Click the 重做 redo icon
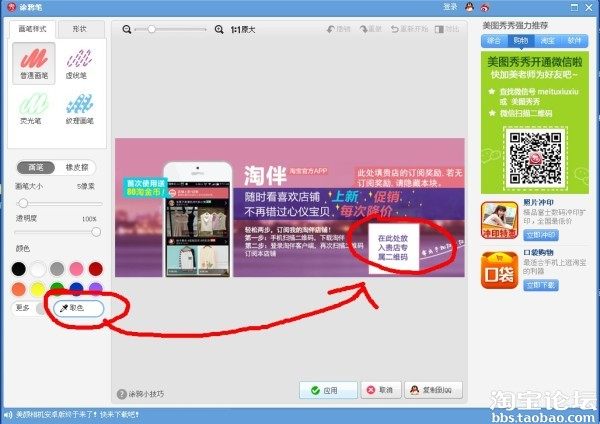 363,29
